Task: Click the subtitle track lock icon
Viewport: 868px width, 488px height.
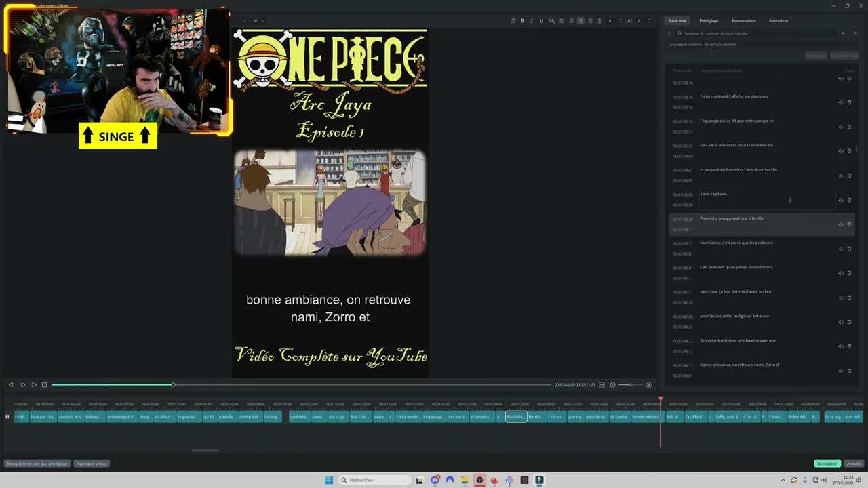Action: click(7, 416)
